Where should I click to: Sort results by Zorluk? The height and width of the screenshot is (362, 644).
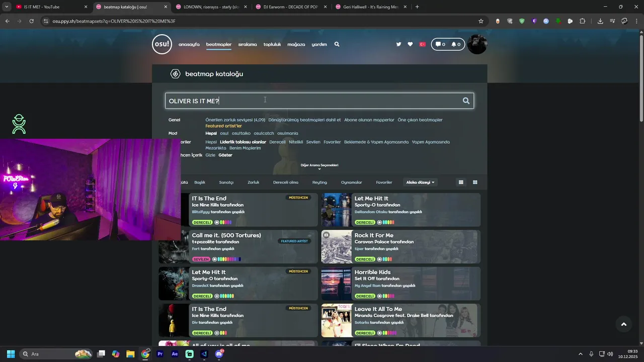click(253, 183)
